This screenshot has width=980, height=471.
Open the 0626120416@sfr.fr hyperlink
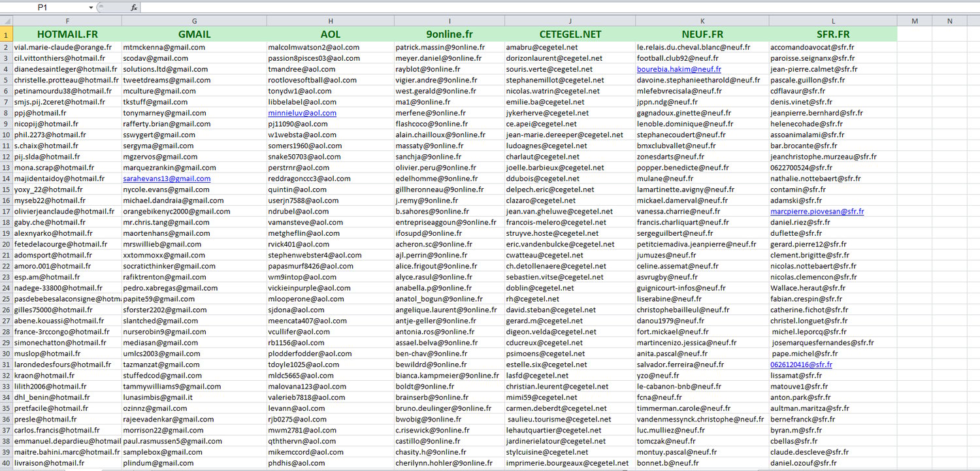[801, 365]
